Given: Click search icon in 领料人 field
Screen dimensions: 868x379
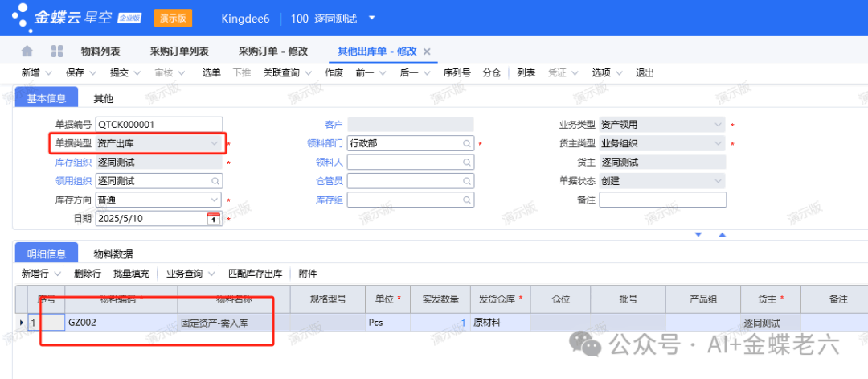Looking at the screenshot, I should (x=467, y=163).
